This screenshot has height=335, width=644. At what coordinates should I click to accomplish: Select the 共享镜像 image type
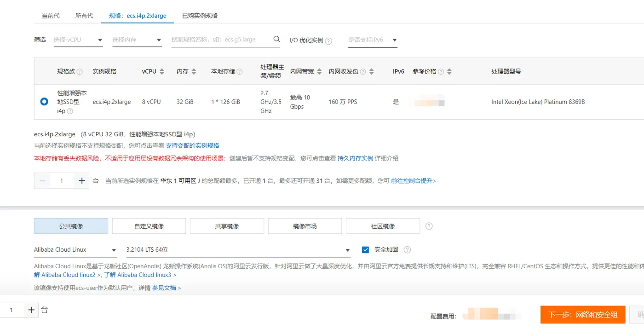[227, 226]
